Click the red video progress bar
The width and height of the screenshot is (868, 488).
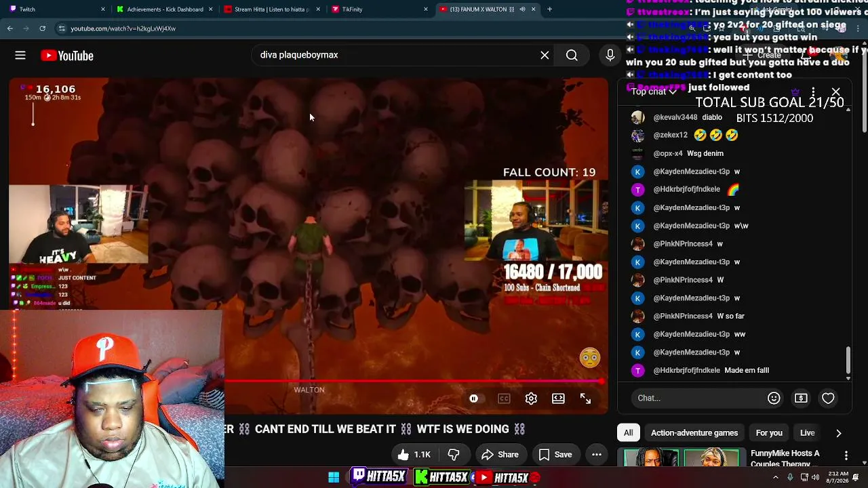[414, 382]
